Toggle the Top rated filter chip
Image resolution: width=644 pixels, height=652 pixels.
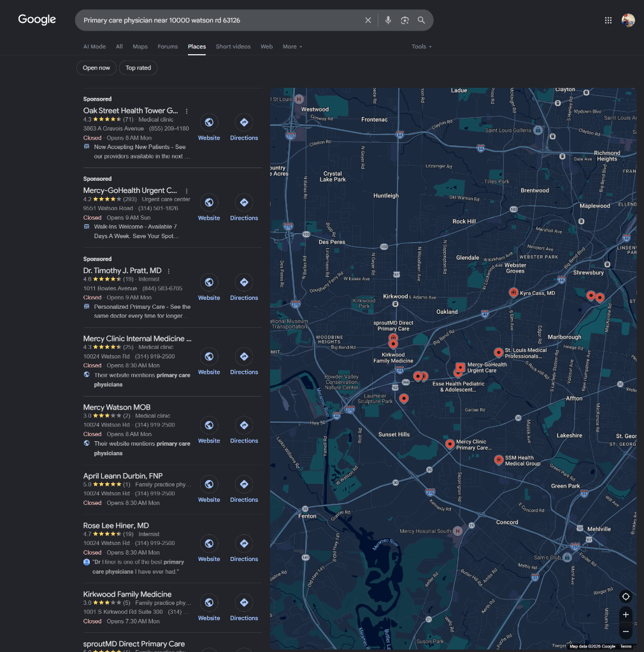click(x=138, y=67)
